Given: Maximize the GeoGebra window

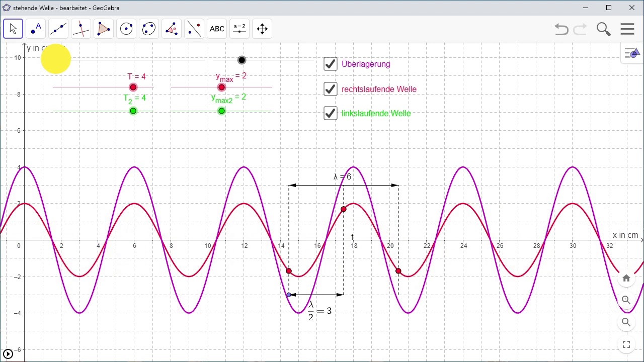Looking at the screenshot, I should coord(609,8).
